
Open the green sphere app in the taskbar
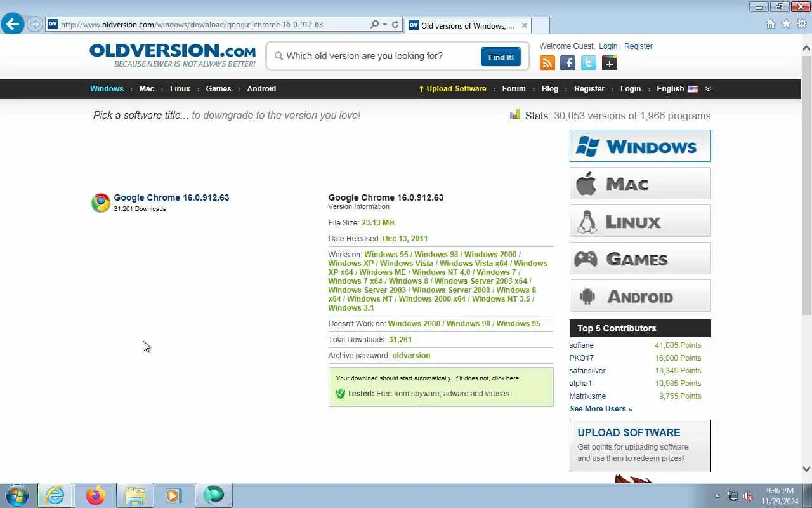click(214, 495)
